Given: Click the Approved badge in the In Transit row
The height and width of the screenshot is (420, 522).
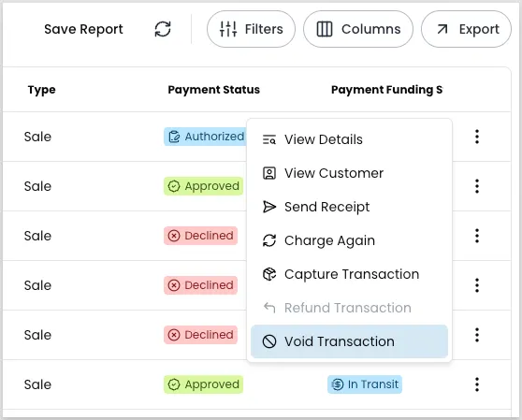Looking at the screenshot, I should [203, 384].
